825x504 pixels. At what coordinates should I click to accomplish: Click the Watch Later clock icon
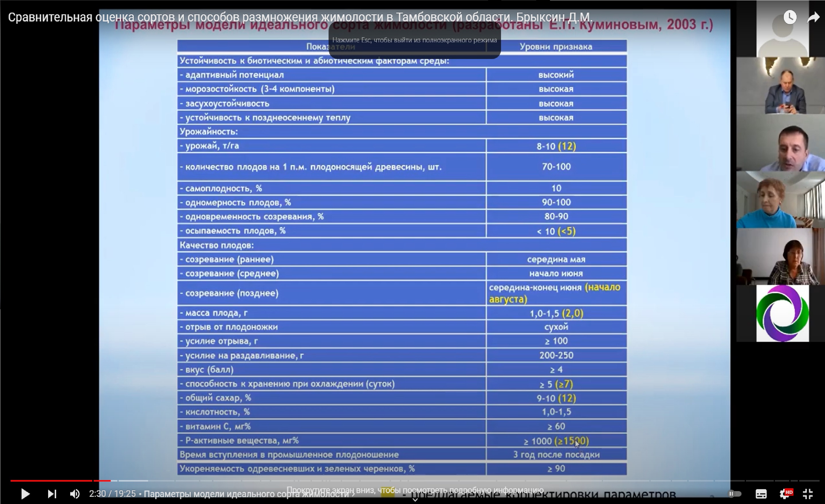point(790,17)
